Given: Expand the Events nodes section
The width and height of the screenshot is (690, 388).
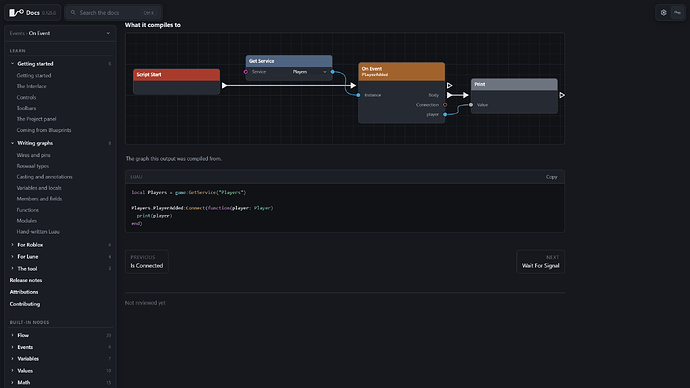Looking at the screenshot, I should point(60,347).
